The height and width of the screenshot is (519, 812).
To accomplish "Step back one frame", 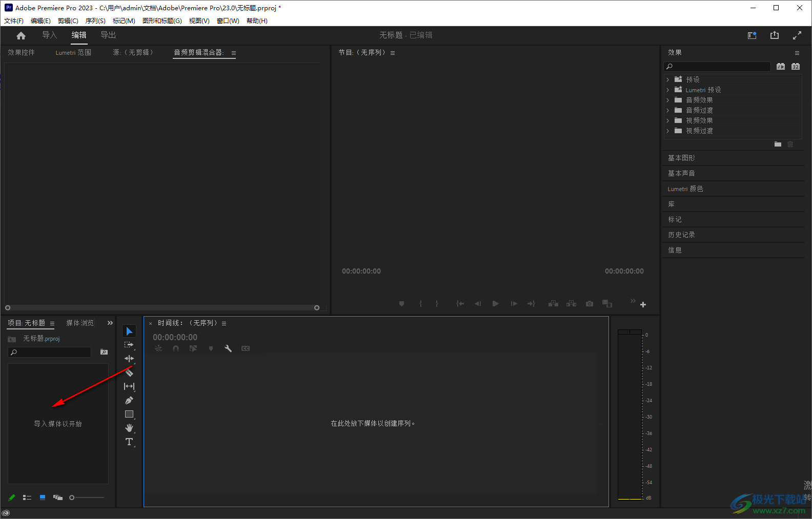I will [x=478, y=304].
